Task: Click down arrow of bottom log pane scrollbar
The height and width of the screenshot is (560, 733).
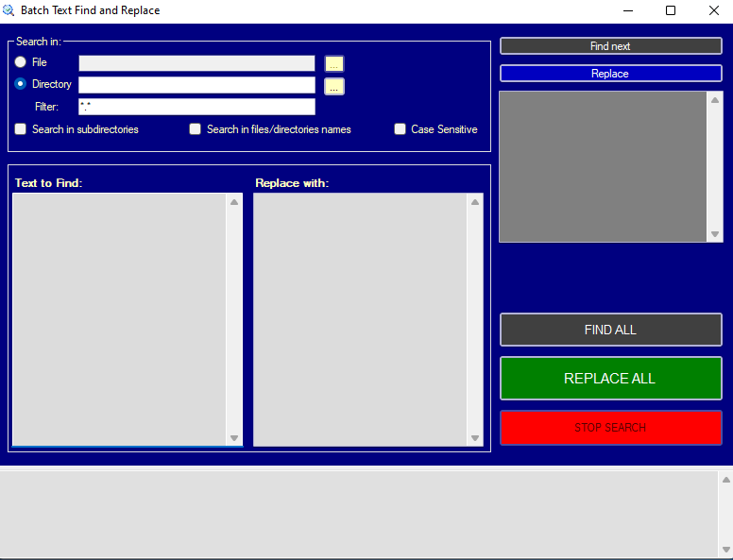Action: [x=726, y=550]
